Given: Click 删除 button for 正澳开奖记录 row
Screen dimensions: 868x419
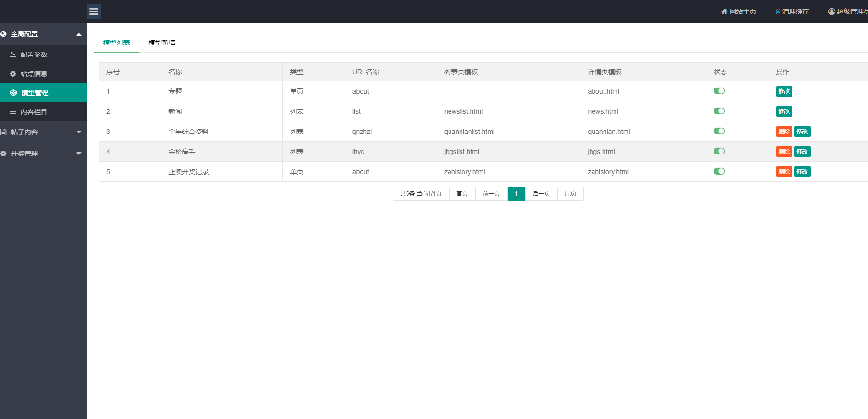Looking at the screenshot, I should pos(784,172).
